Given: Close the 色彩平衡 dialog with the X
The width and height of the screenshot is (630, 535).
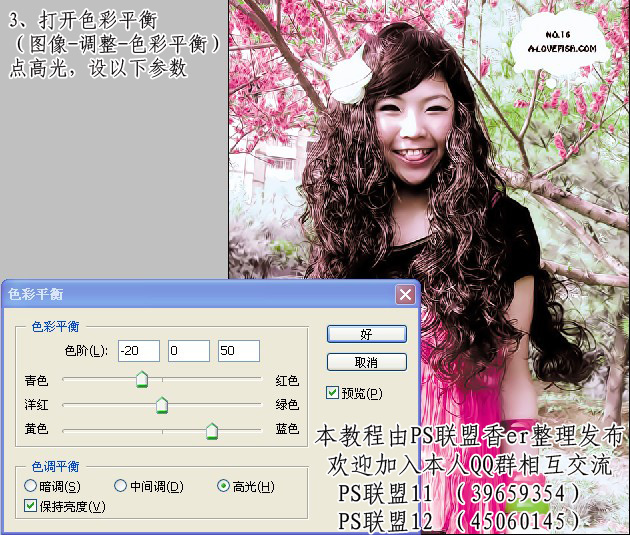Looking at the screenshot, I should point(405,295).
